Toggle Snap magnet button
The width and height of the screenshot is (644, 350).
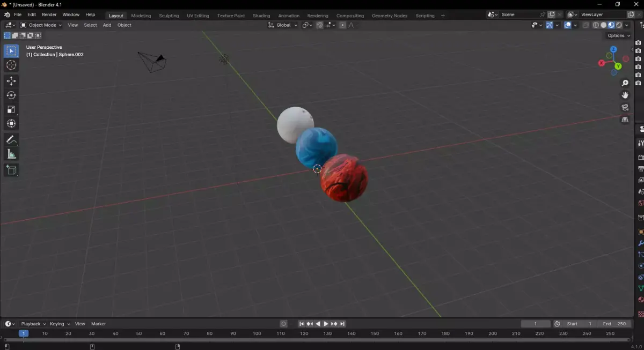[x=320, y=25]
